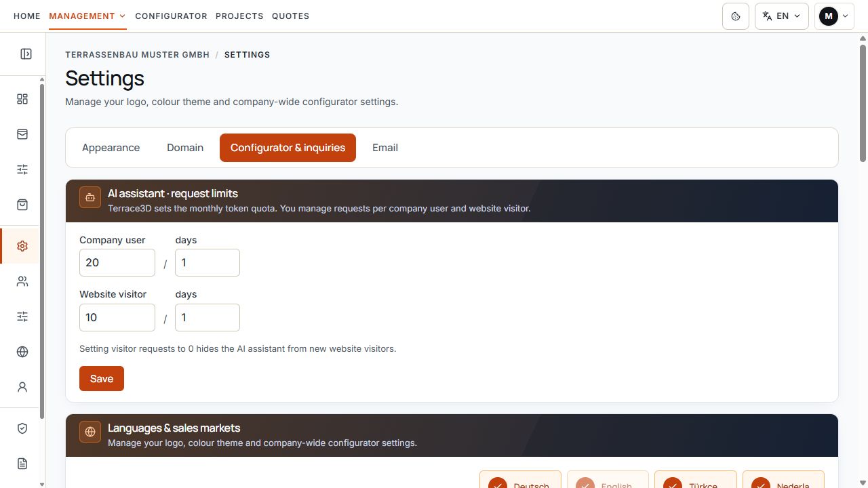
Task: Select the active settings gear sidebar icon
Action: coord(22,246)
